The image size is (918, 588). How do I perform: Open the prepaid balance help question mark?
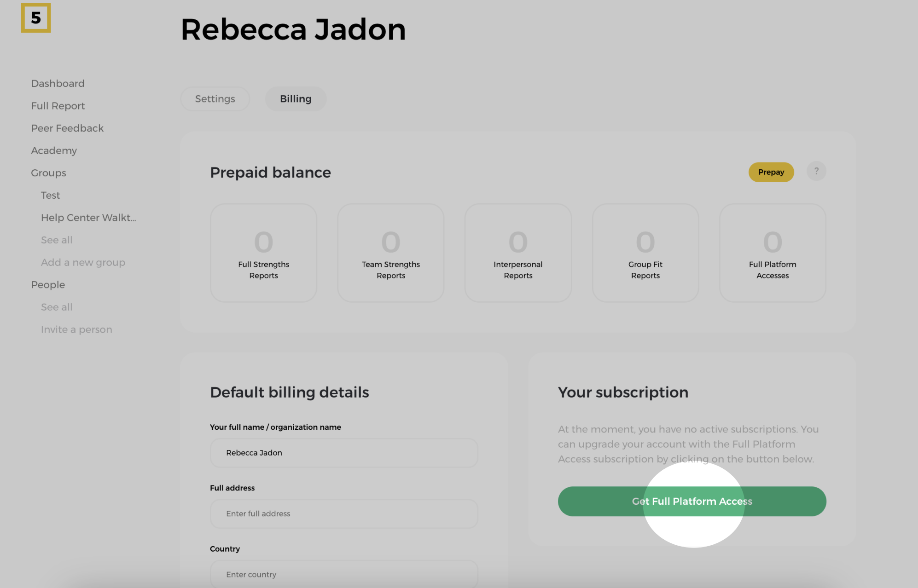[816, 171]
